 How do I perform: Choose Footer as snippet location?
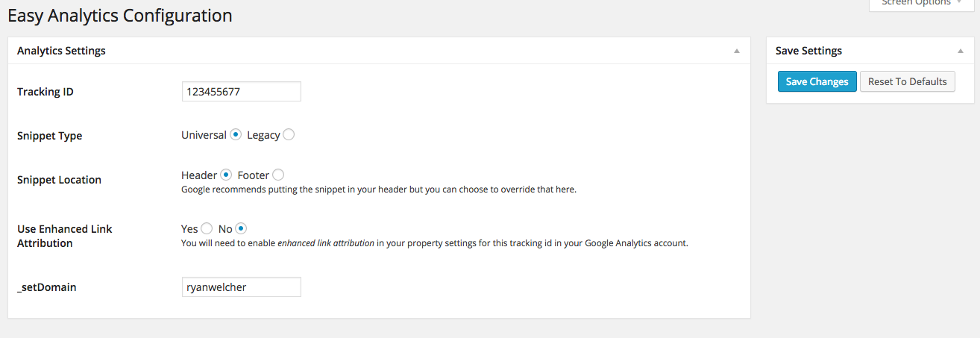pyautogui.click(x=278, y=175)
